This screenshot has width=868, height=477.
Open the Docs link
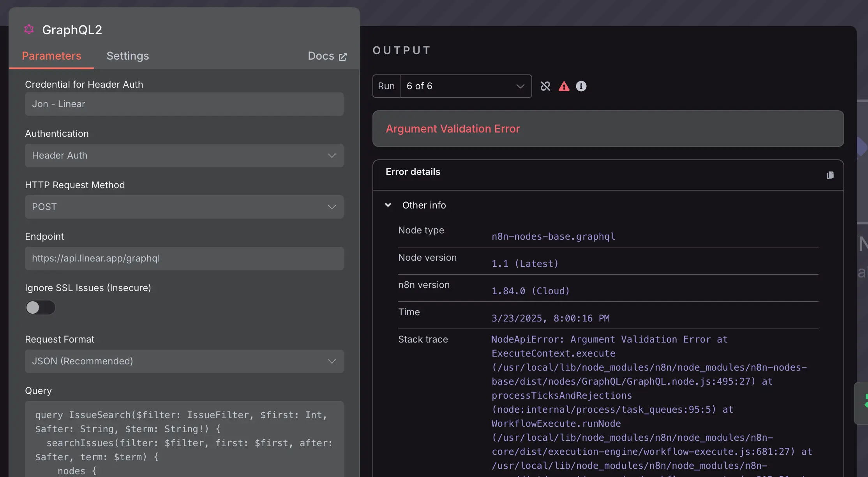[321, 56]
